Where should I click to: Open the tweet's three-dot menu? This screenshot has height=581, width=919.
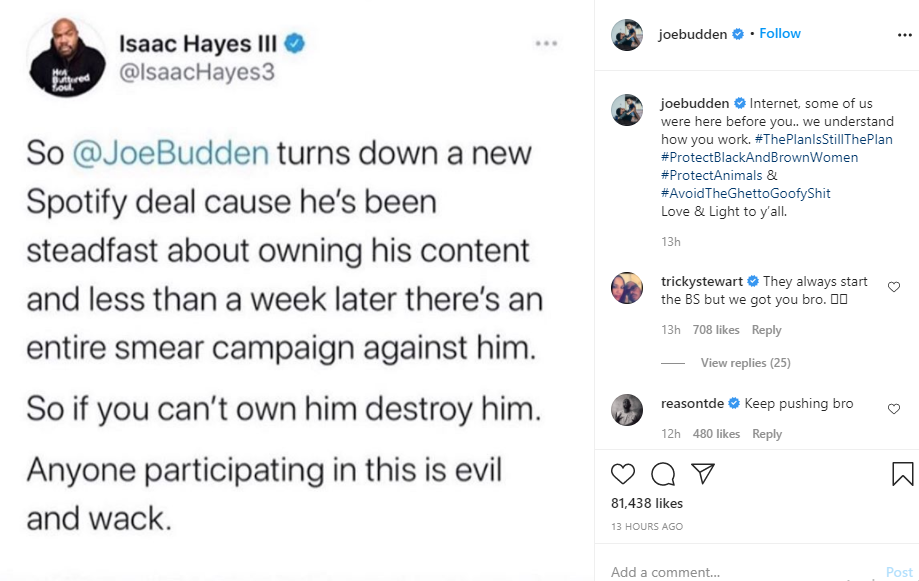(x=546, y=43)
